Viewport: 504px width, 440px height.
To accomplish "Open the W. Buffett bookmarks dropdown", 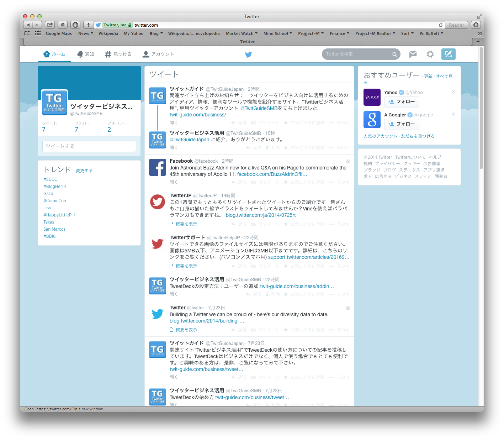I will point(431,33).
